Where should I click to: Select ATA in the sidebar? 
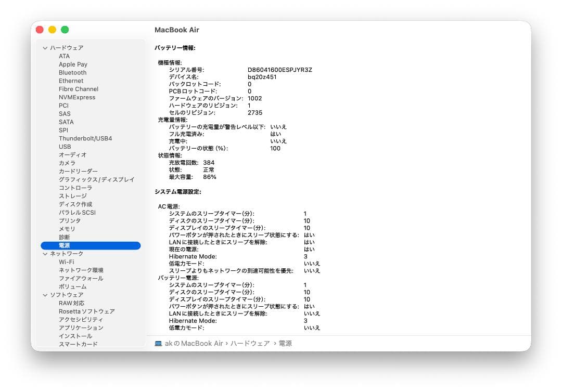(64, 56)
